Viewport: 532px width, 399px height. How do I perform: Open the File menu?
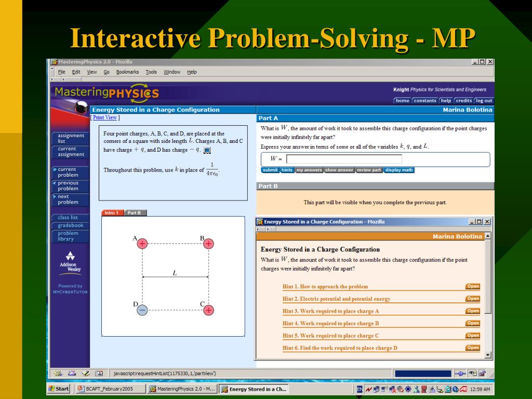click(x=61, y=72)
